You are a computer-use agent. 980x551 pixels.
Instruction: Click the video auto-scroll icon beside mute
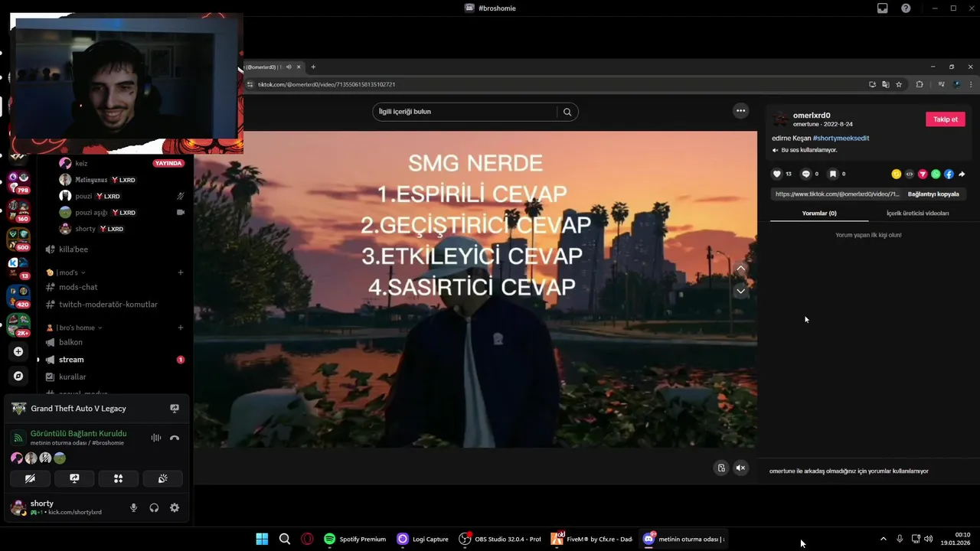click(721, 468)
